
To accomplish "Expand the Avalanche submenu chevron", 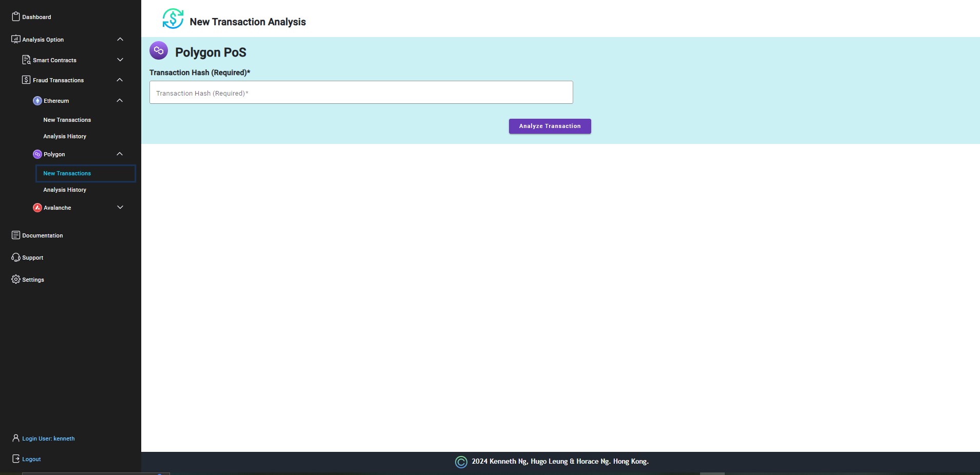I will [x=120, y=207].
